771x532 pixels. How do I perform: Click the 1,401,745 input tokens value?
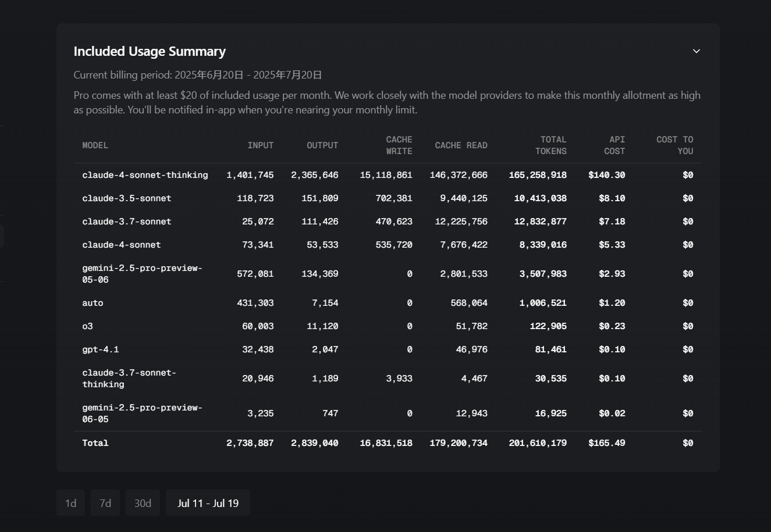[x=250, y=175]
